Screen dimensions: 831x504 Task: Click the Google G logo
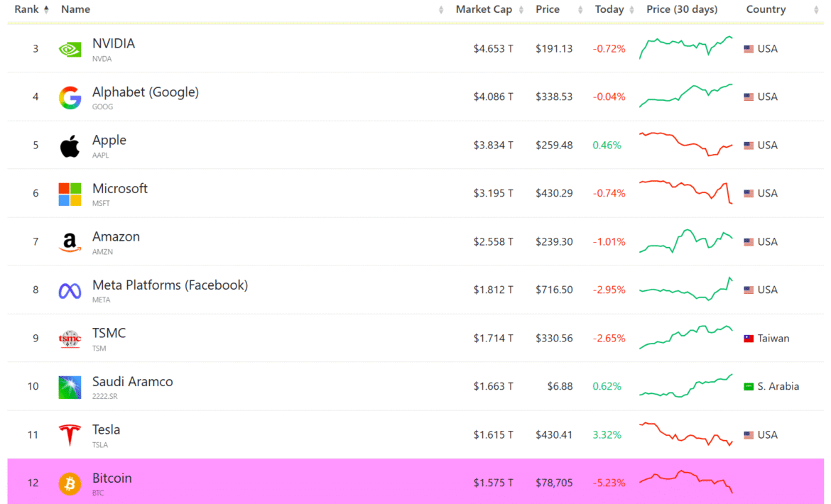(69, 97)
